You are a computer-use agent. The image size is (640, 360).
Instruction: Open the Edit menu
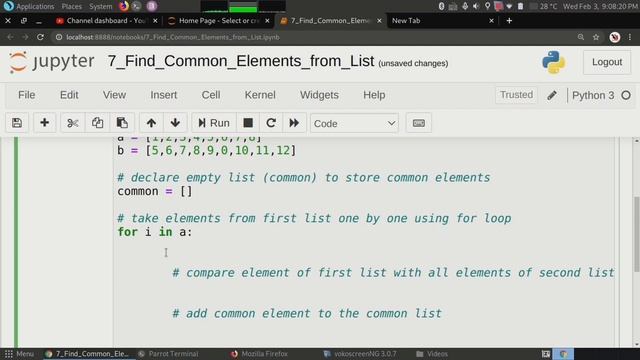tap(69, 95)
